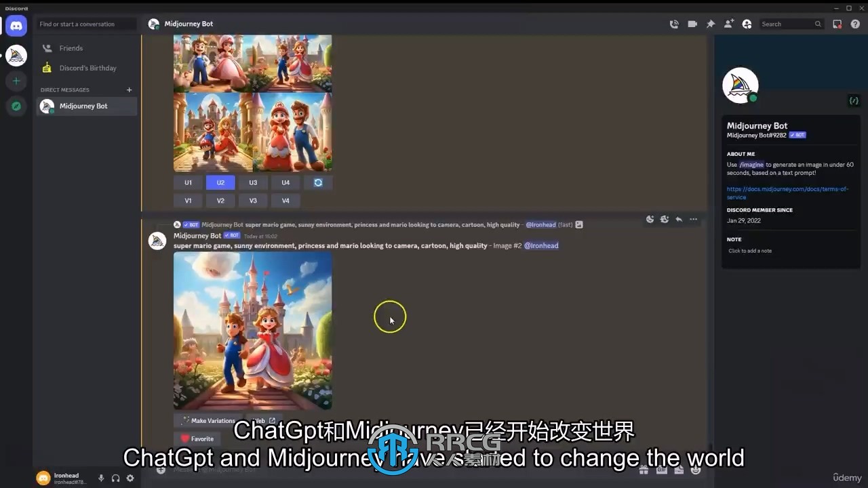Upscale image 3 with U3 button
This screenshot has height=488, width=868.
tap(253, 182)
